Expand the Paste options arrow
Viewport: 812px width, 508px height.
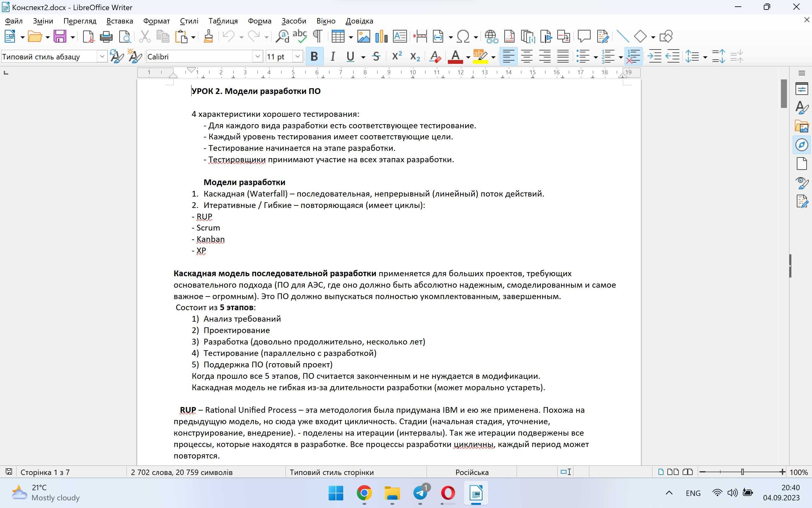point(193,37)
